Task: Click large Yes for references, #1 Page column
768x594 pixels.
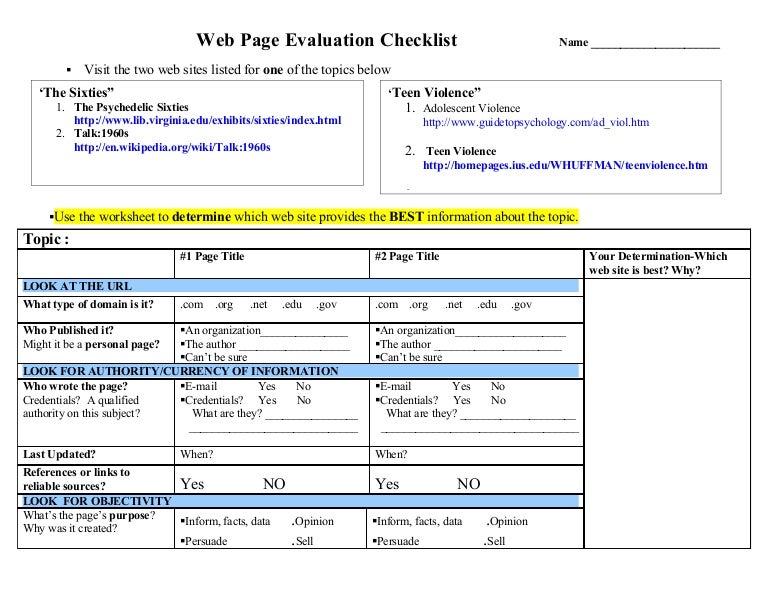Action: (x=192, y=484)
